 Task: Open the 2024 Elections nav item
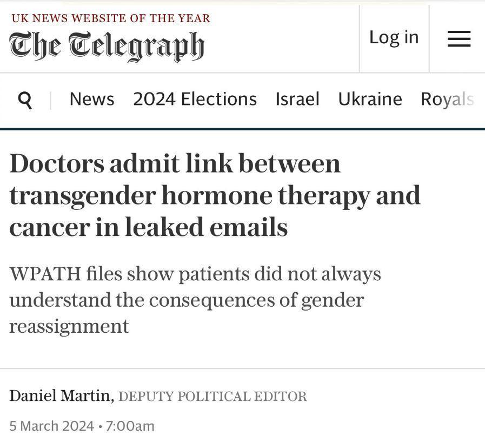click(x=195, y=100)
